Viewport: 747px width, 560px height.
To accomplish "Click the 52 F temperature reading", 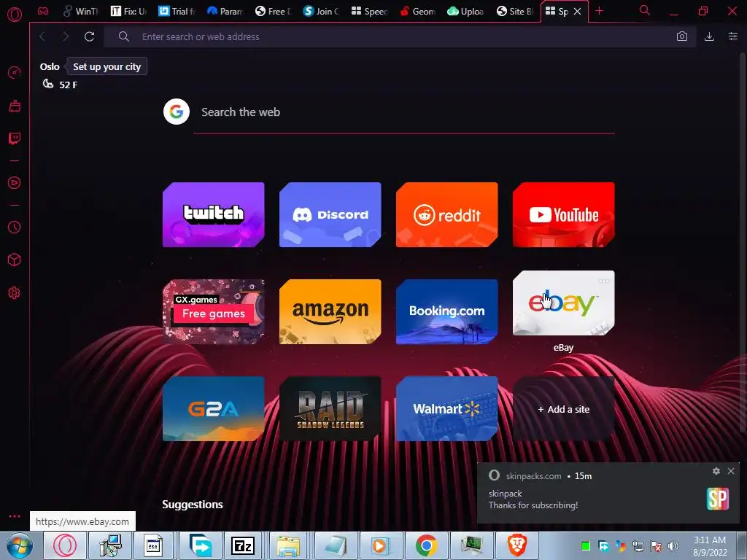I will (68, 85).
